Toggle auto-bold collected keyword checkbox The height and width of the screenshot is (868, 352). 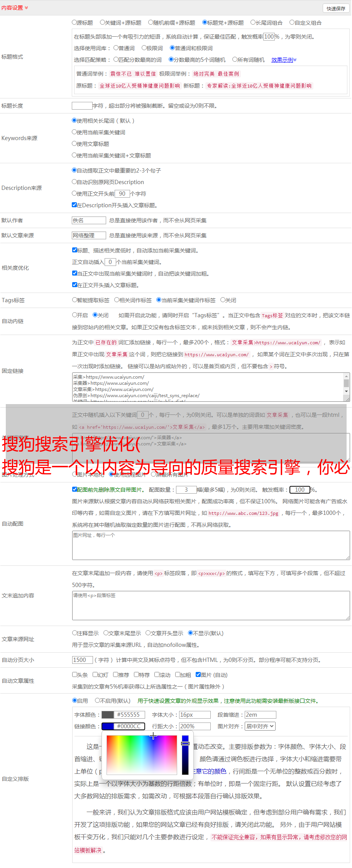click(x=74, y=273)
